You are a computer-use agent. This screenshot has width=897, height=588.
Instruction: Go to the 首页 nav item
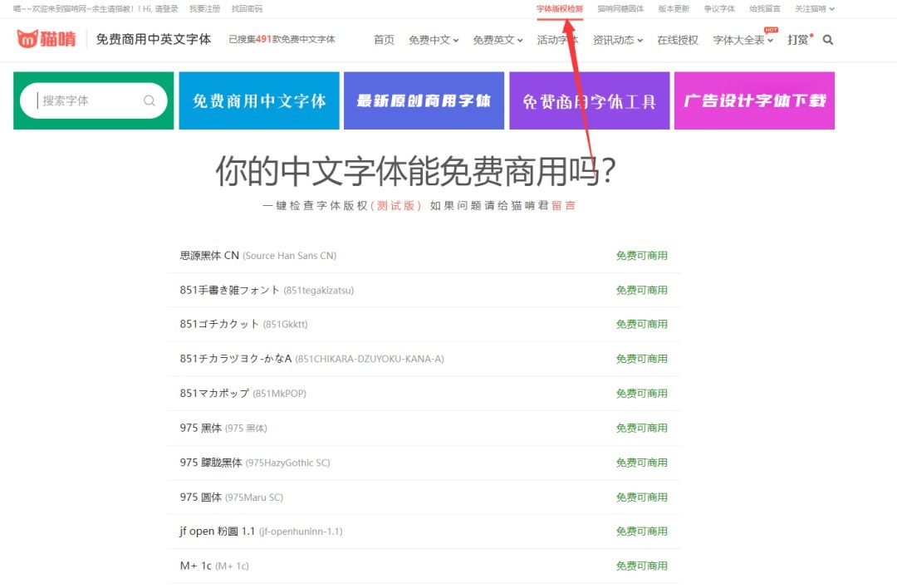tap(384, 40)
